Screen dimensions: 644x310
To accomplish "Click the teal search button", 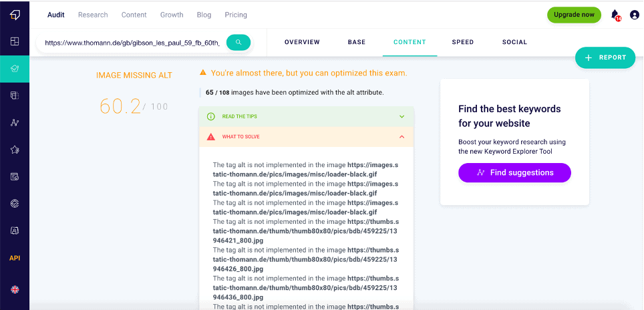I will pos(238,43).
